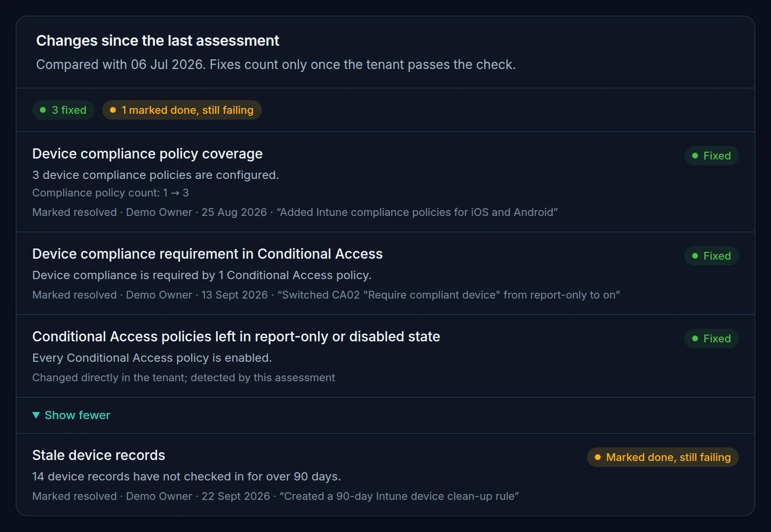Select the 1 marked done, still failing chip
Viewport: 771px width, 532px height.
182,110
